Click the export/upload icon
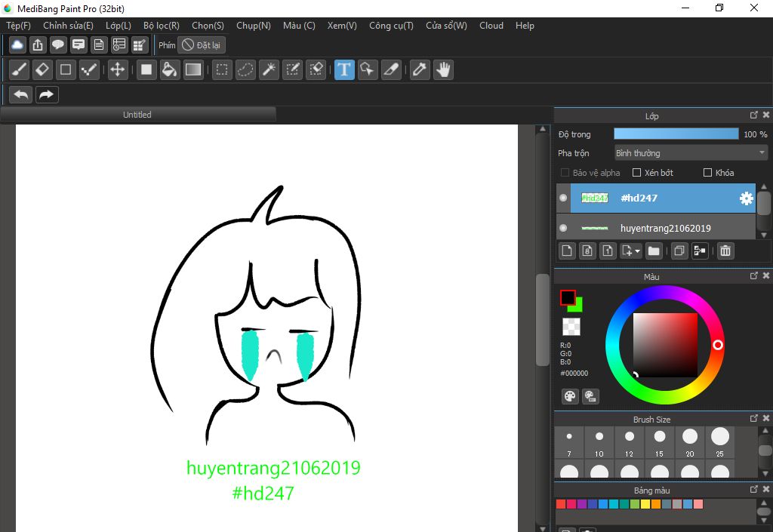 click(38, 45)
